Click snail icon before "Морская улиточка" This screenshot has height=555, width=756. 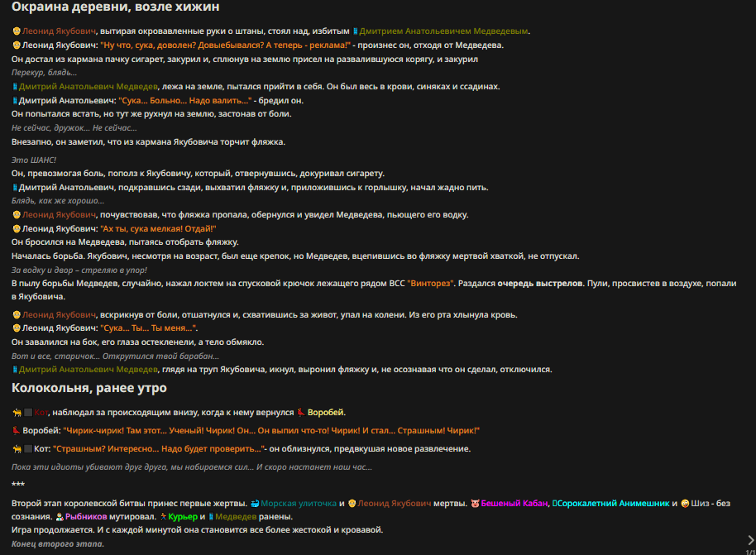point(255,503)
